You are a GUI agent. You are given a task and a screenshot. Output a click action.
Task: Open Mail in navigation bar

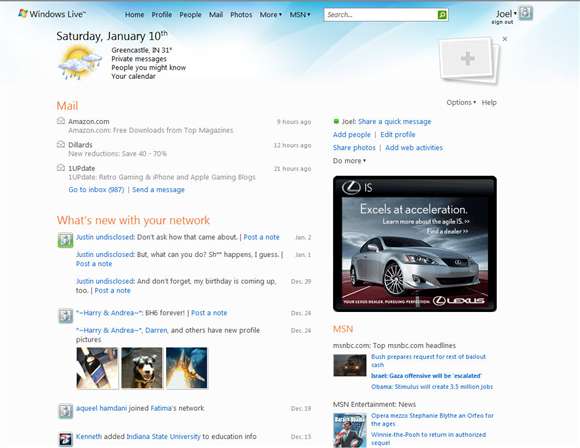coord(216,15)
